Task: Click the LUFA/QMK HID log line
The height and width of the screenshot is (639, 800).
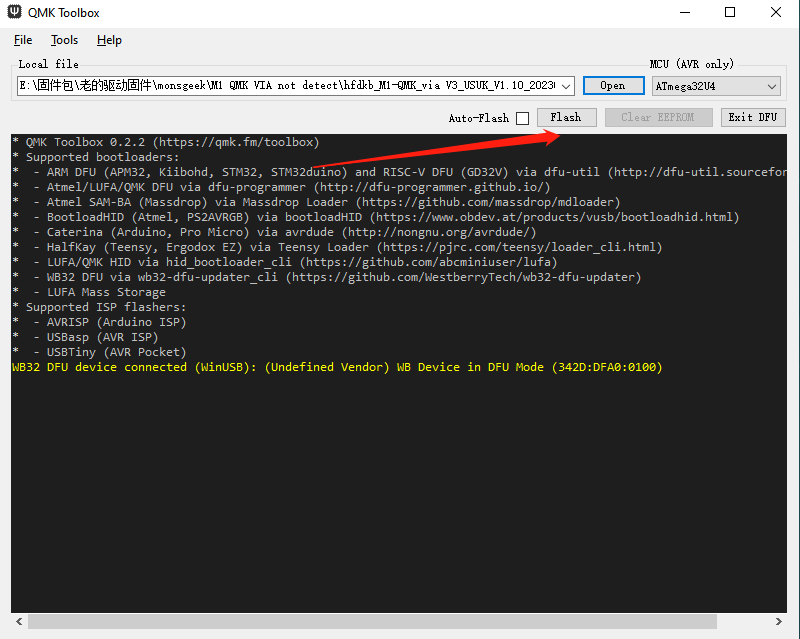Action: pyautogui.click(x=284, y=262)
